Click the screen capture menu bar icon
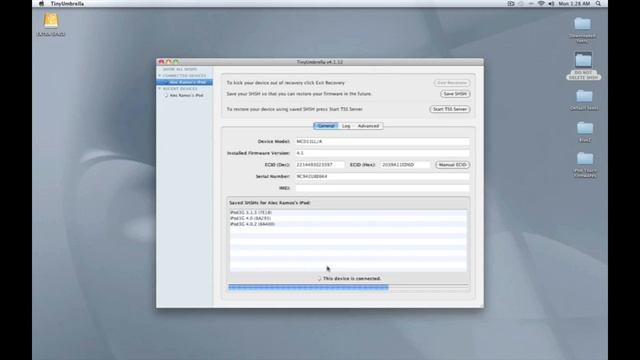Viewport: 640px width, 360px height. point(511,4)
